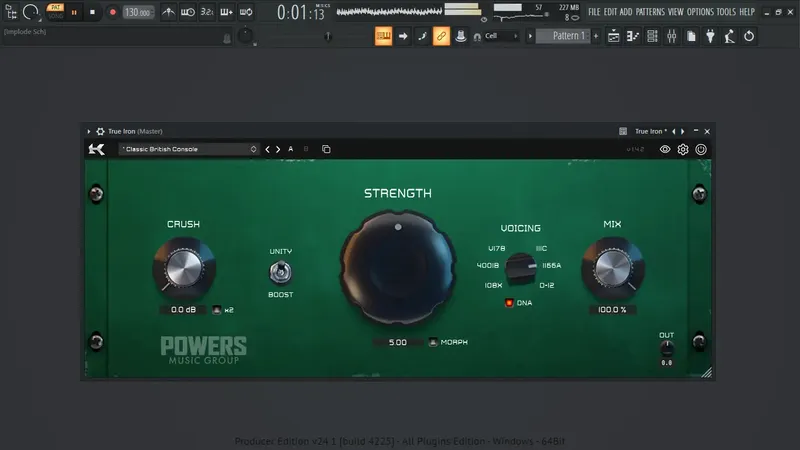This screenshot has width=800, height=450.
Task: Pause playback with the pause button
Action: pos(74,12)
